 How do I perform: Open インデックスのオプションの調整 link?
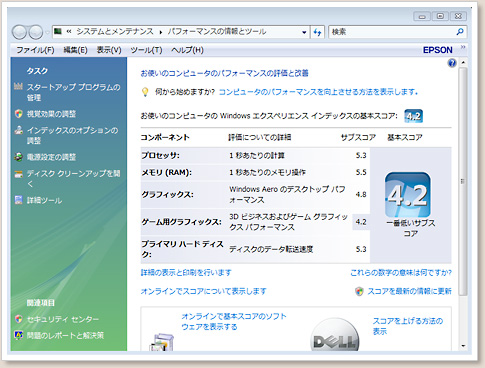[x=72, y=135]
